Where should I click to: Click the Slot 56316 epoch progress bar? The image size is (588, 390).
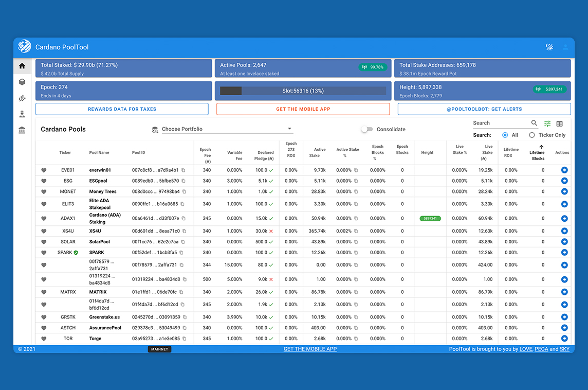coord(303,91)
